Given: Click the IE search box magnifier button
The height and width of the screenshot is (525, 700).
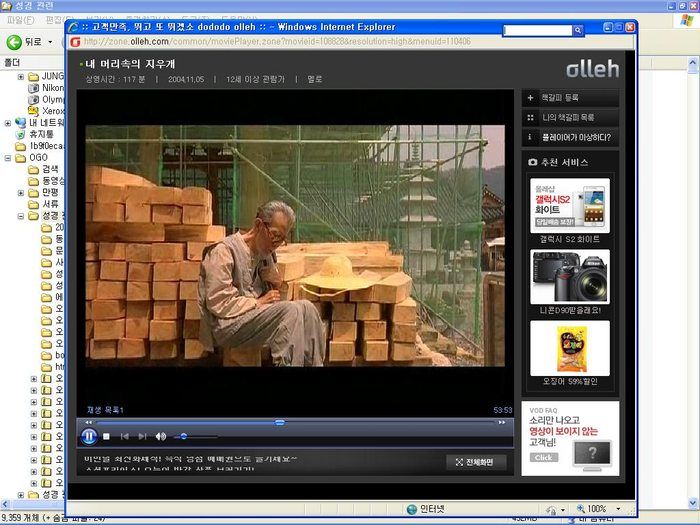Looking at the screenshot, I should coord(578,30).
